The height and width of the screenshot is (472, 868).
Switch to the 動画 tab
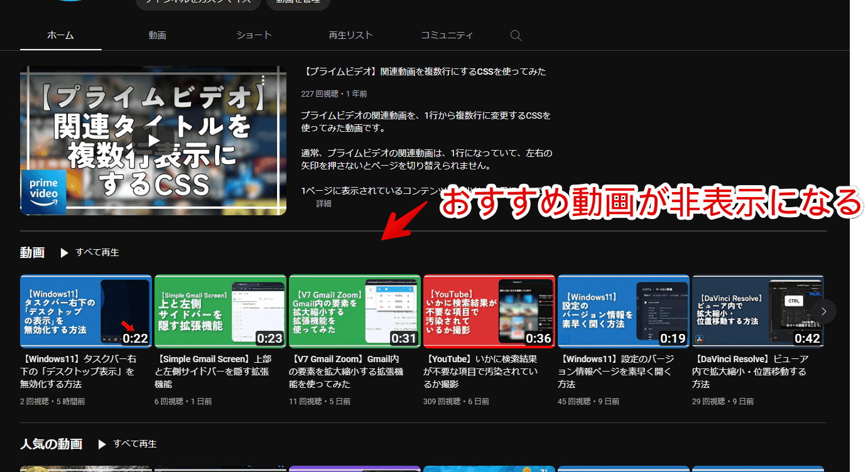tap(157, 35)
